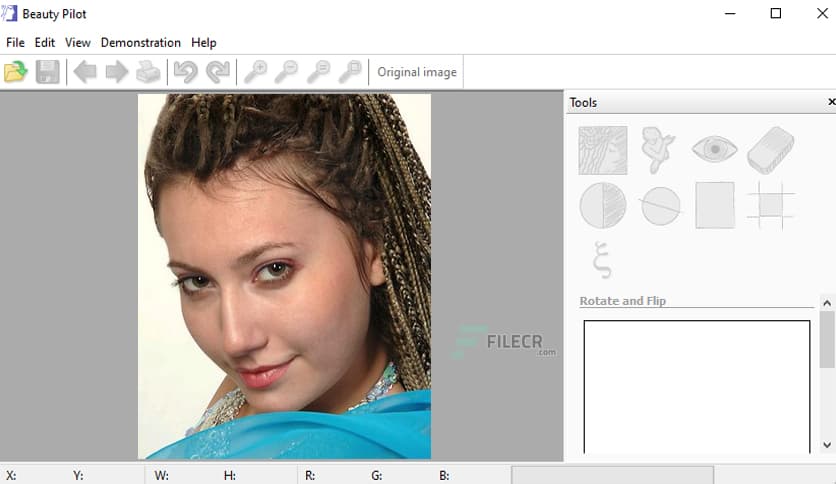Click the scrollbar down arrow in Tools panel
The height and width of the screenshot is (484, 836).
pyautogui.click(x=827, y=445)
